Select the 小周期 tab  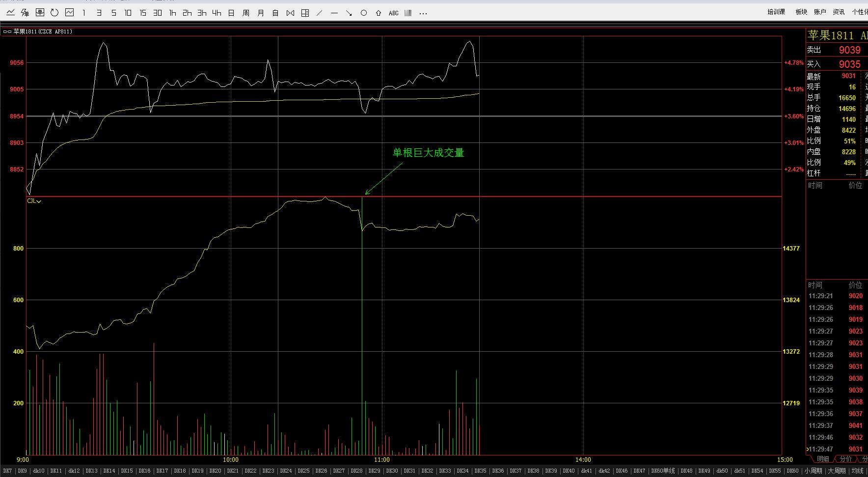click(x=813, y=471)
